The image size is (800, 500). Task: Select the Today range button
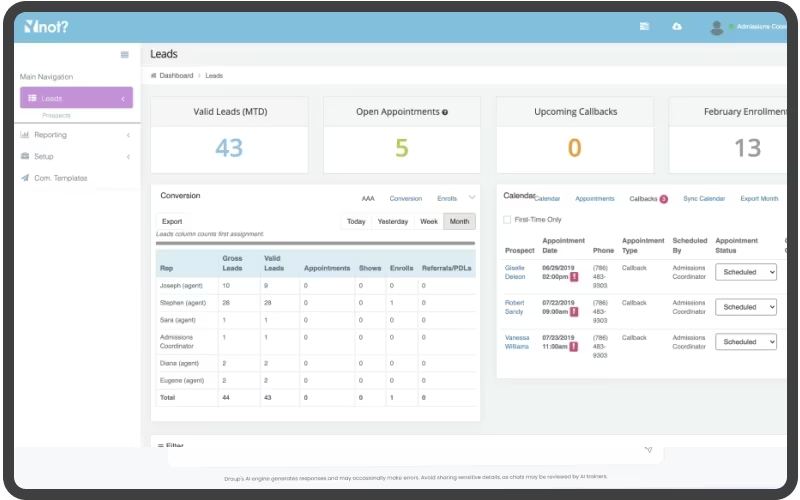(356, 221)
